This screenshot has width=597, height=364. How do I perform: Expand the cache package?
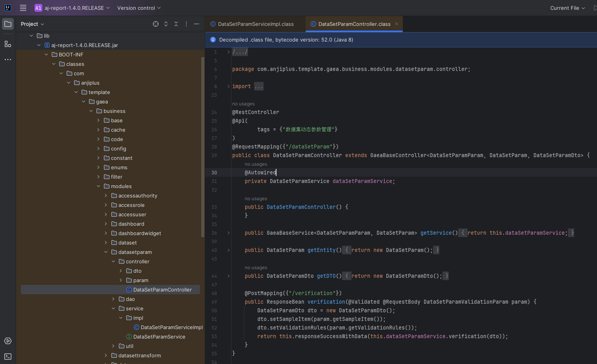tap(98, 130)
